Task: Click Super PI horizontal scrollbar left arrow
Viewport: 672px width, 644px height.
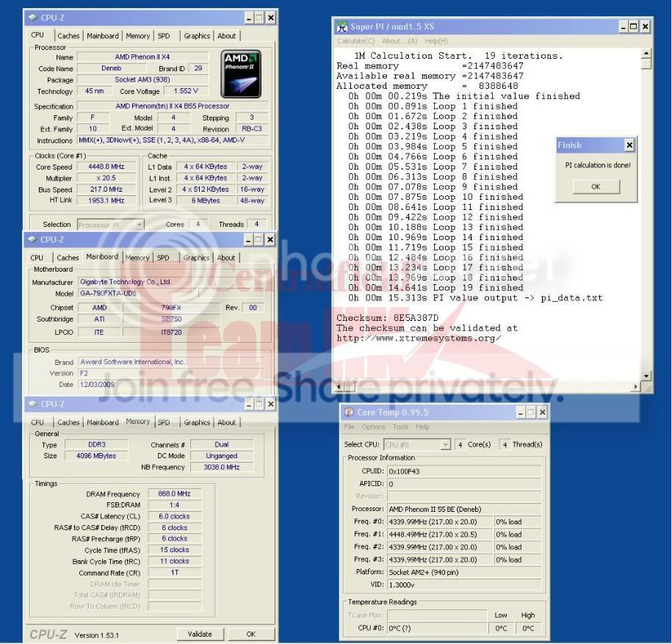Action: [x=339, y=386]
